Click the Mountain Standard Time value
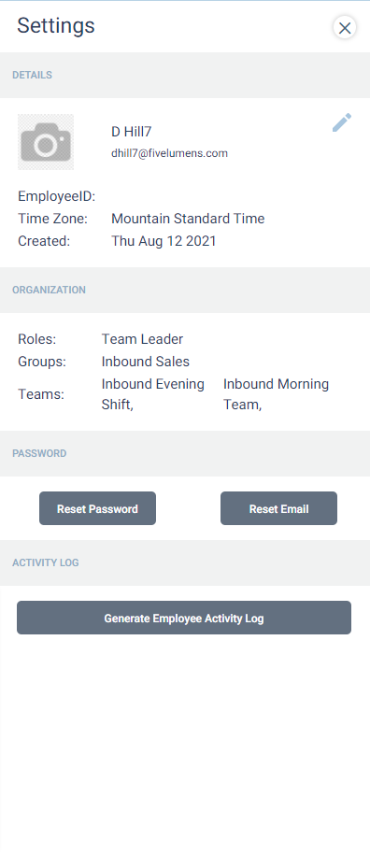This screenshot has width=370, height=868. [x=188, y=219]
